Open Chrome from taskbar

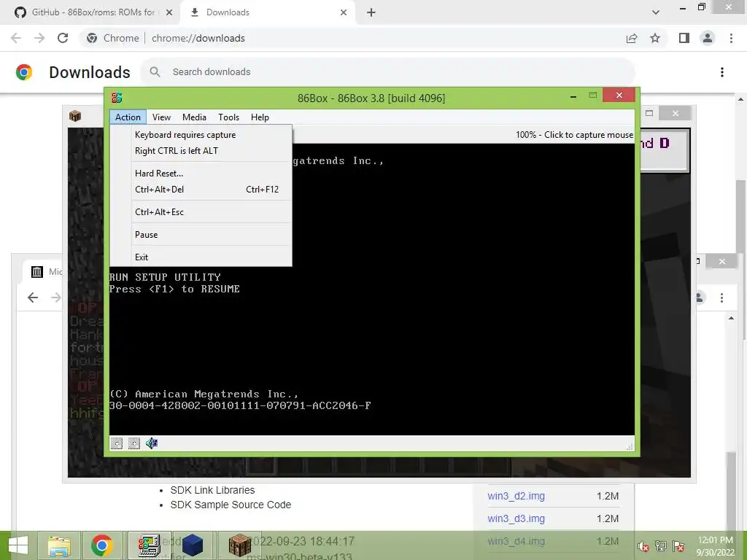click(101, 545)
